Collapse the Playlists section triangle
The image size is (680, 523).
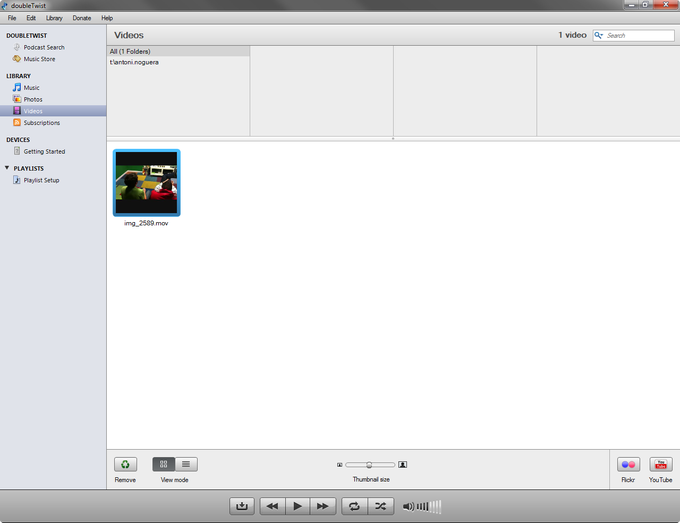click(7, 168)
